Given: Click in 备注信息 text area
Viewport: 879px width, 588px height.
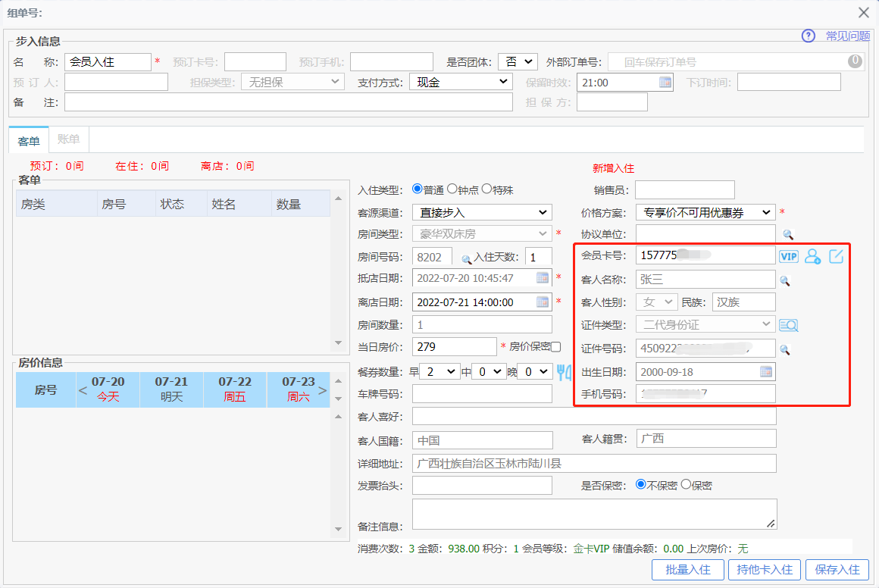Looking at the screenshot, I should tap(595, 514).
